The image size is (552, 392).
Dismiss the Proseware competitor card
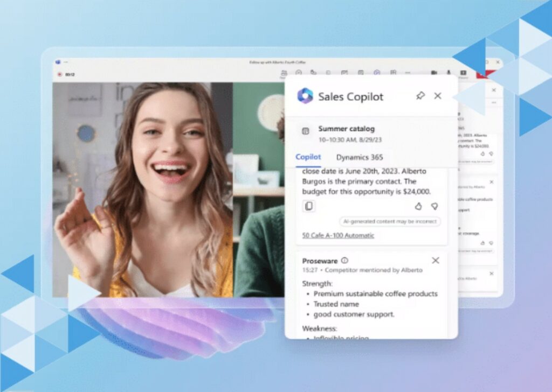[x=436, y=260]
